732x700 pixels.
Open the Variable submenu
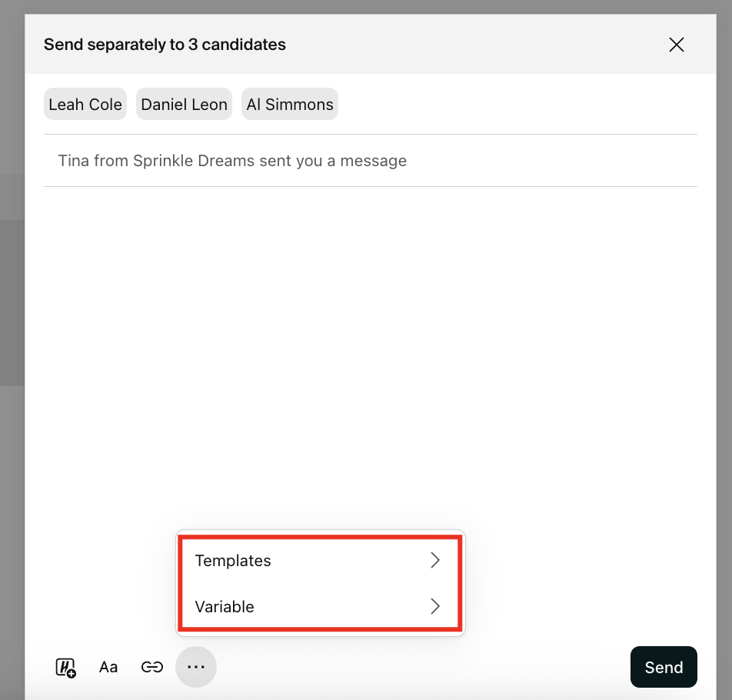tap(225, 607)
